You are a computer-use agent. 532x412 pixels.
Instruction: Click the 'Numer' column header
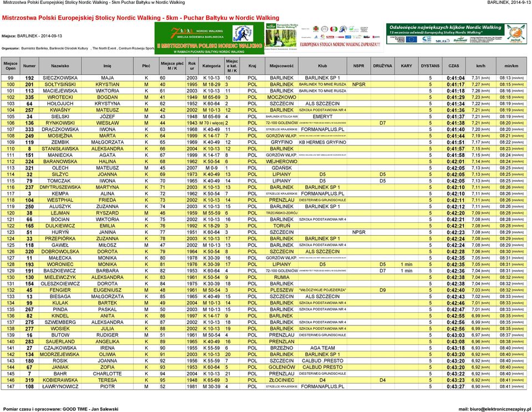point(29,66)
